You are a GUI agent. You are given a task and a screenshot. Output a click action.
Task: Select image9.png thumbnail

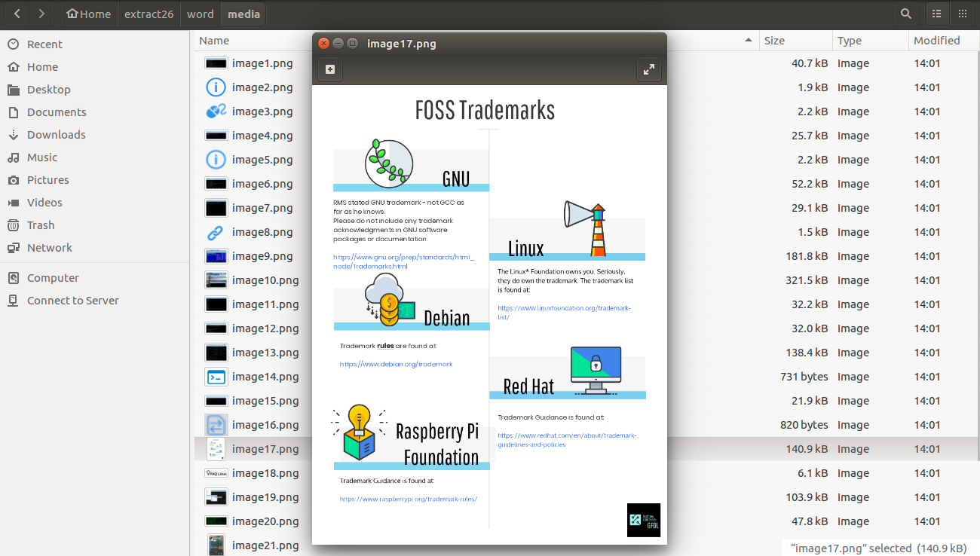(x=216, y=256)
